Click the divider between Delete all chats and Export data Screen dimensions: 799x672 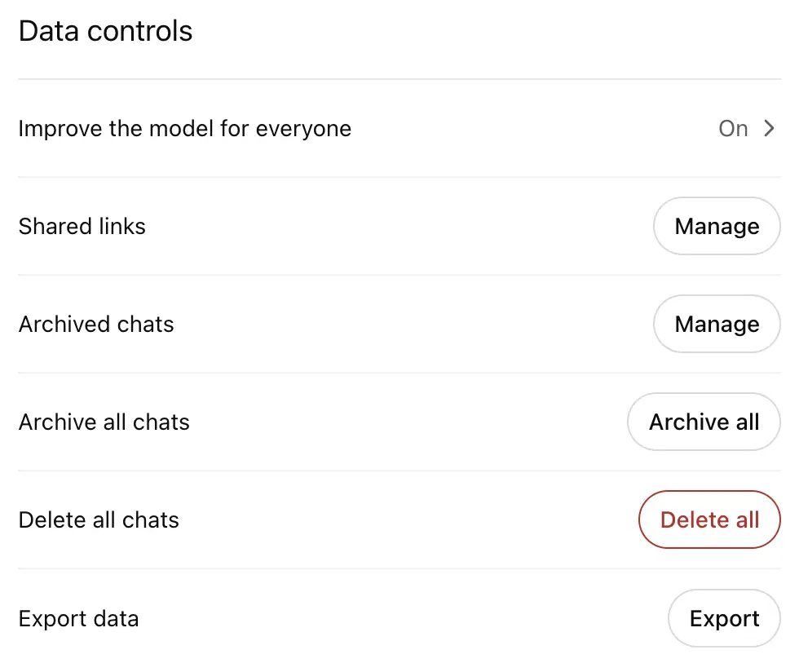[399, 568]
